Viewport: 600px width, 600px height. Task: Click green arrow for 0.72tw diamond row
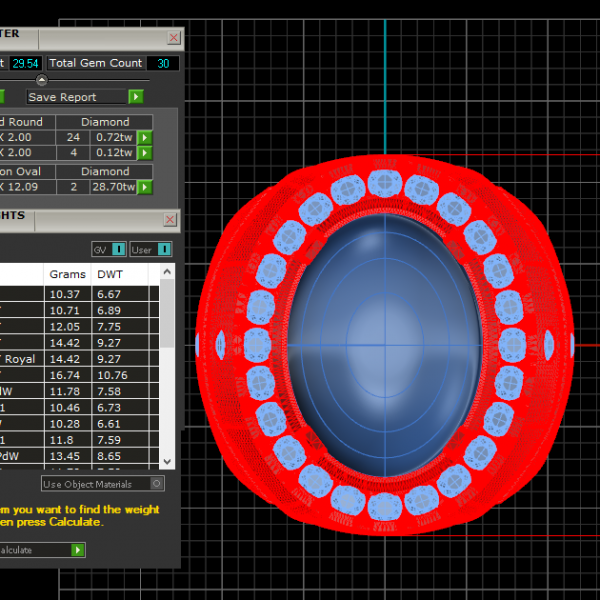tap(145, 137)
